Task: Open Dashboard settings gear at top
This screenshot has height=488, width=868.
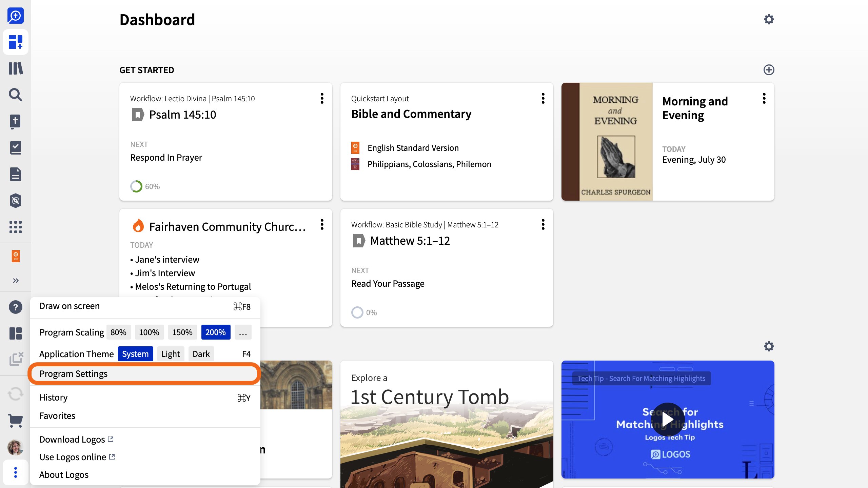Action: [x=769, y=19]
